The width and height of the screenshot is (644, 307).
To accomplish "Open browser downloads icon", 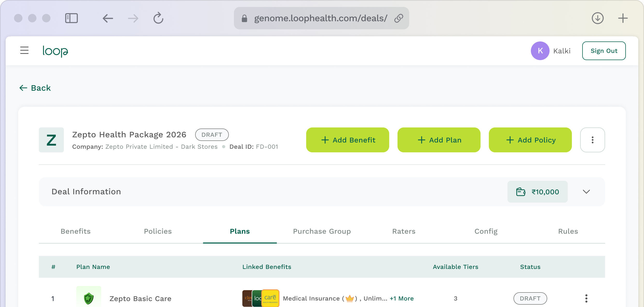I will coord(598,18).
